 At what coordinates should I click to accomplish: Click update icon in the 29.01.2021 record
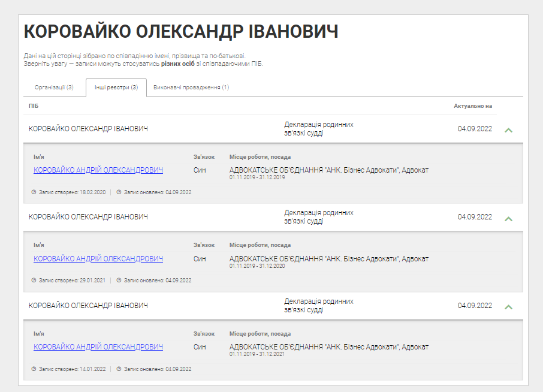point(119,280)
